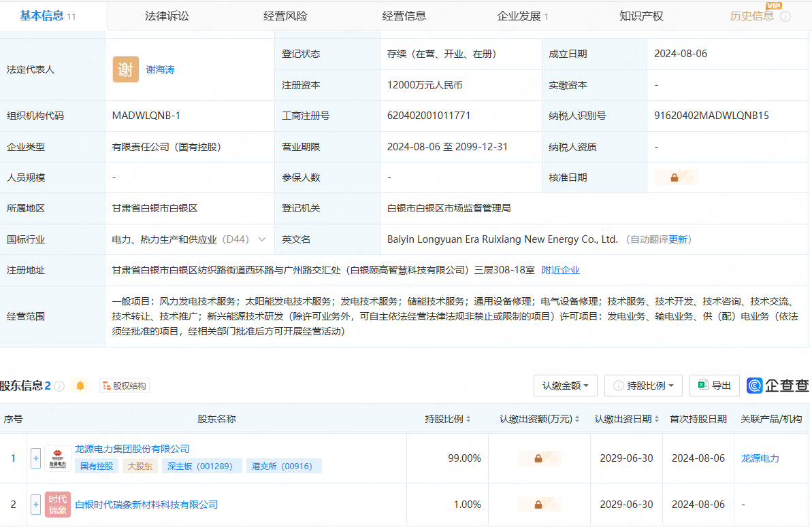This screenshot has width=812, height=527.
Task: Expand the 龙源电力集团 shareholder row
Action: pos(36,458)
